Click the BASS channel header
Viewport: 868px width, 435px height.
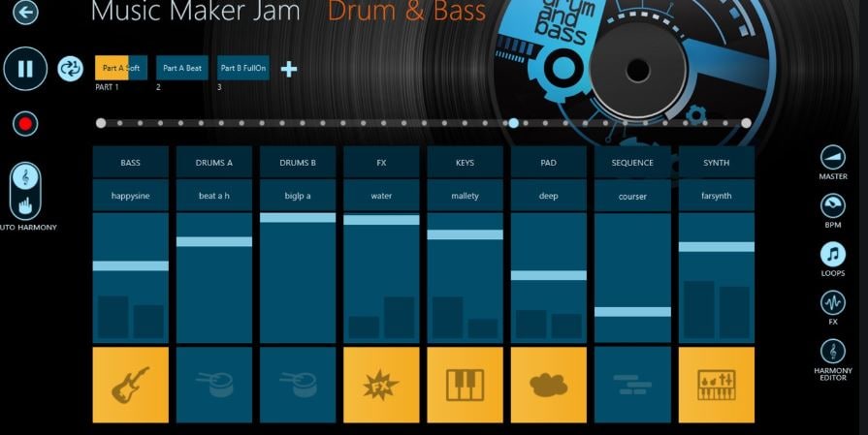pos(131,162)
